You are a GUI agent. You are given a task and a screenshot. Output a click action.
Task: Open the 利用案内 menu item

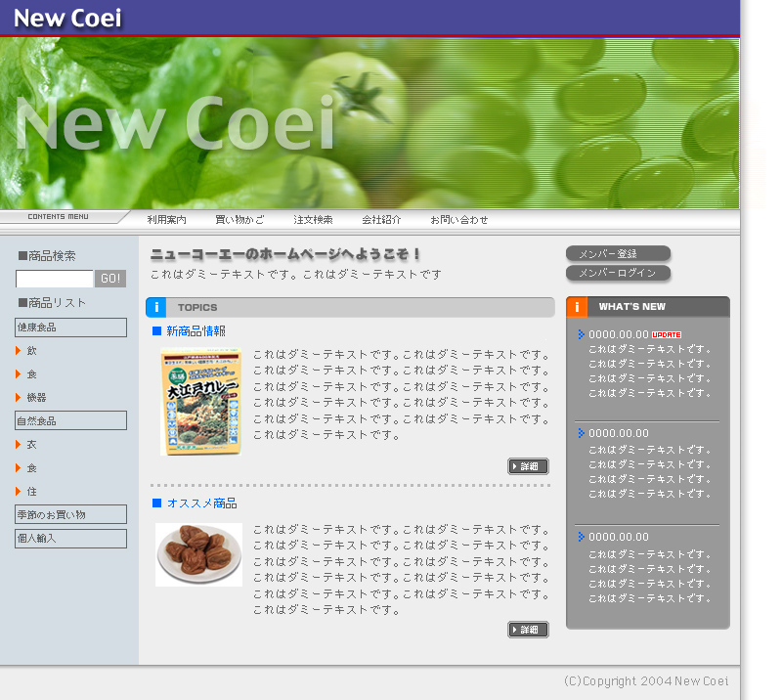pos(166,220)
